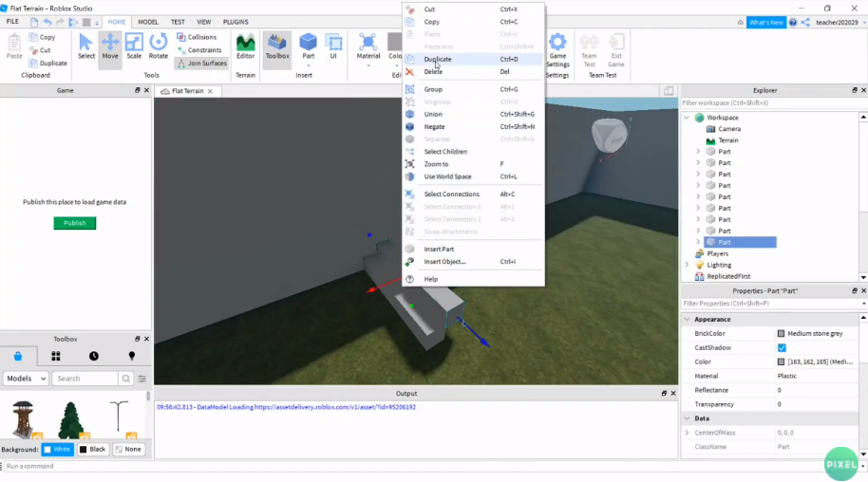Switch to the MODEL ribbon tab
Image resolution: width=868 pixels, height=482 pixels.
(148, 22)
